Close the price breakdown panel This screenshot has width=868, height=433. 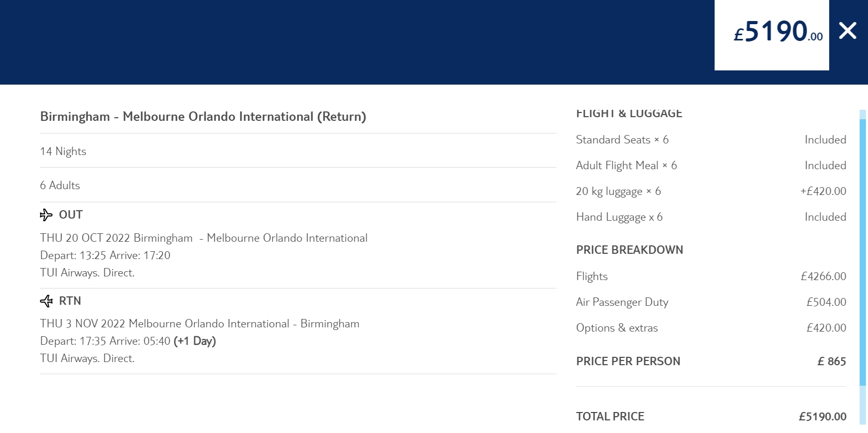848,31
